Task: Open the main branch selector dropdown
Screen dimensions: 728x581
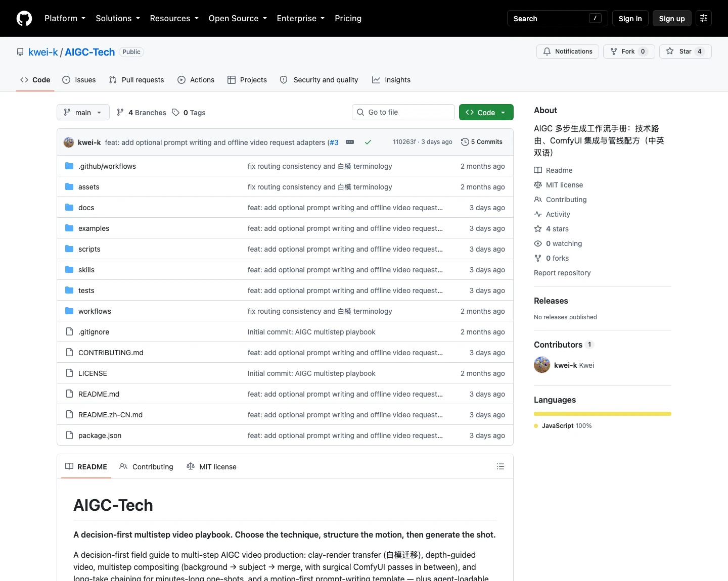Action: [x=83, y=112]
